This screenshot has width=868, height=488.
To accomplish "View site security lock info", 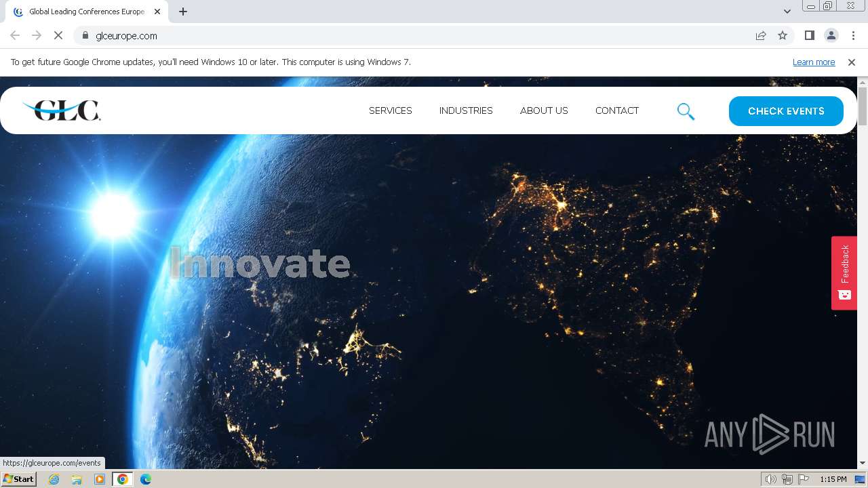I will point(85,35).
